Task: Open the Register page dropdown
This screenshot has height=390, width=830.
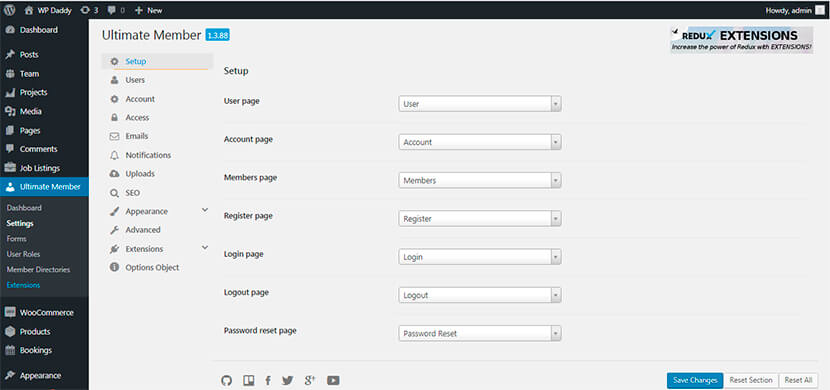Action: [480, 219]
